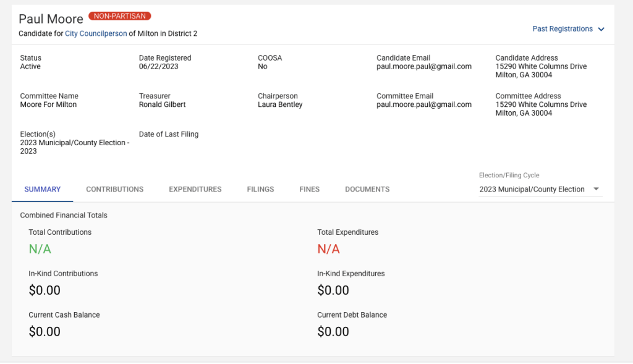This screenshot has height=364, width=633.
Task: Open the Documents tab
Action: [x=367, y=189]
